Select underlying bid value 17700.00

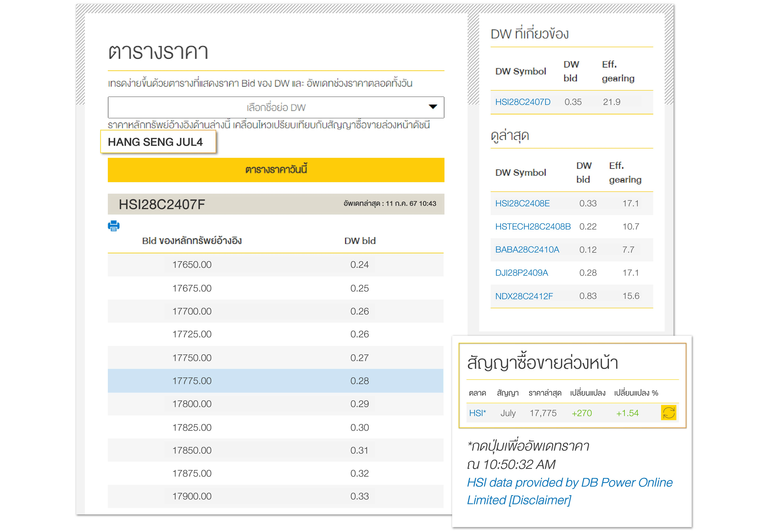click(192, 311)
